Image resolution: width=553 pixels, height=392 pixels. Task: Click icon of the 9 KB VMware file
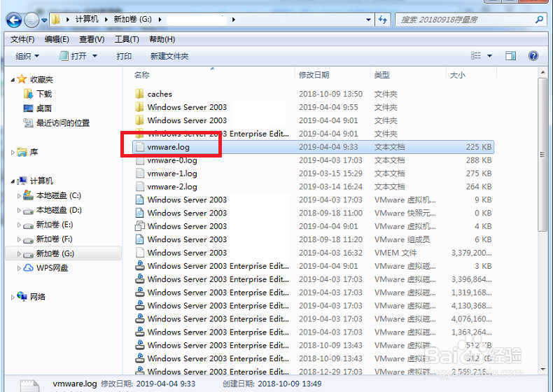click(x=140, y=199)
